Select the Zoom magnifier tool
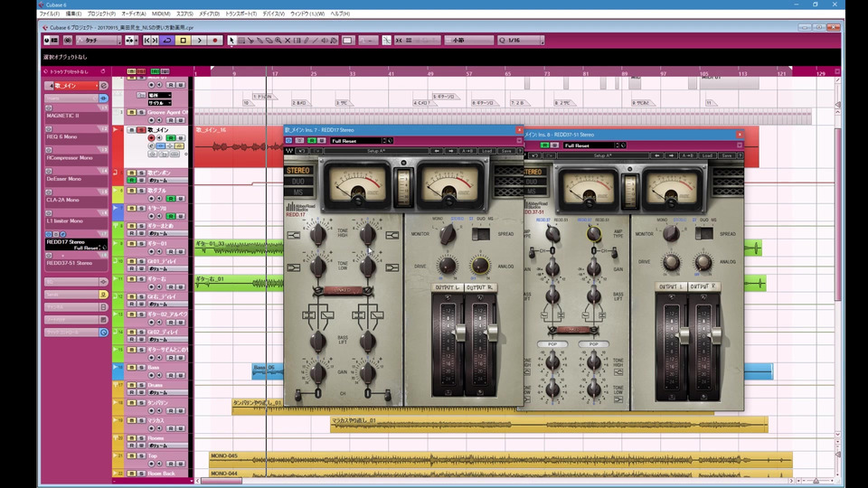 (x=278, y=41)
